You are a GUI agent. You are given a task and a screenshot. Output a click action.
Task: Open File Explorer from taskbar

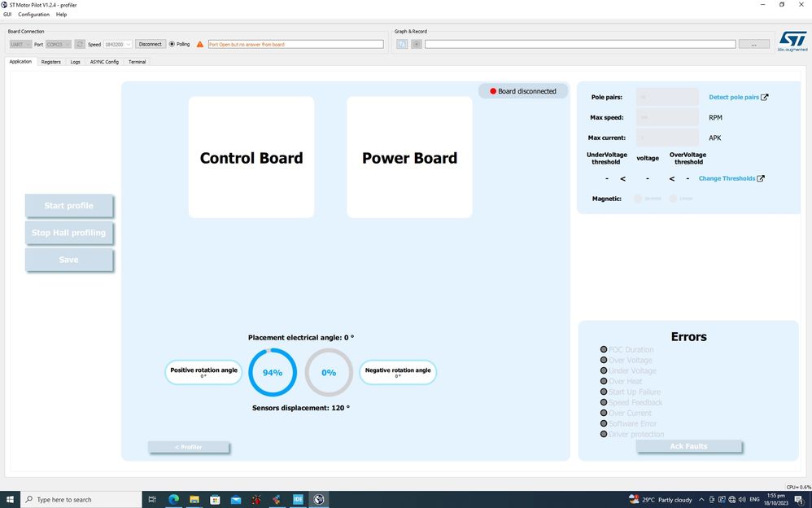tap(194, 499)
